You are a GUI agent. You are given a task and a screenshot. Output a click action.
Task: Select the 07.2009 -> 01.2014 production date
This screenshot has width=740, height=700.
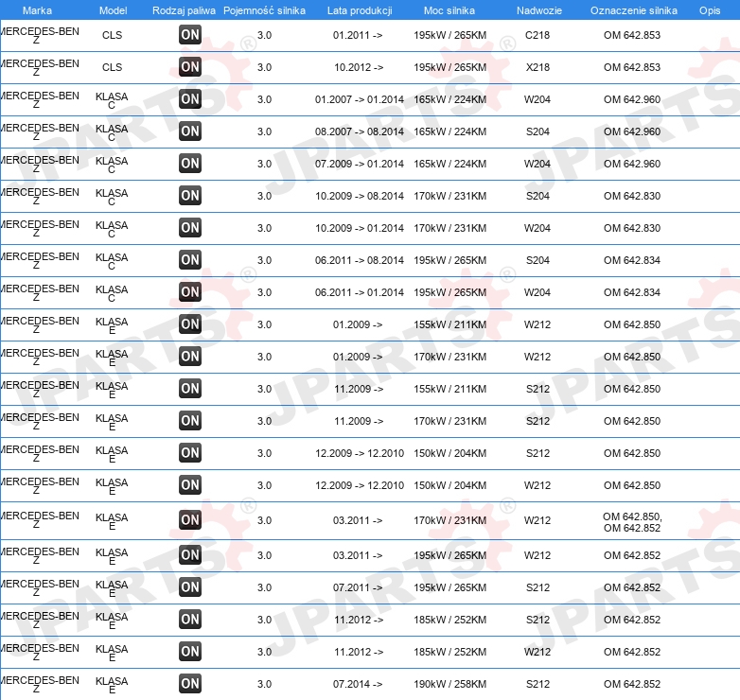click(360, 164)
